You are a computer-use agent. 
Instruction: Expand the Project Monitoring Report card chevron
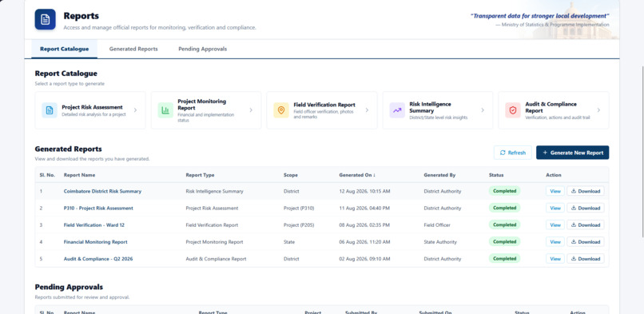pos(251,110)
